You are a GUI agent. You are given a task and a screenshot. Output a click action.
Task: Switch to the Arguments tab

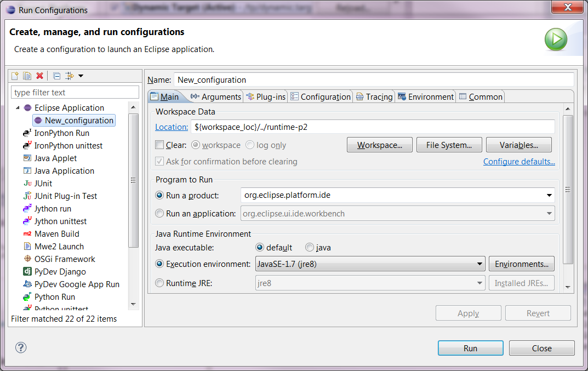[x=215, y=97]
